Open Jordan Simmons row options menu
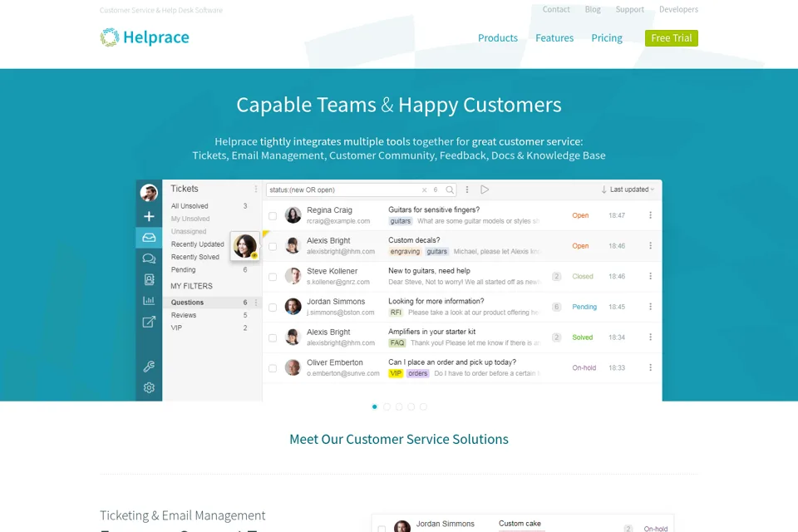Viewport: 798px width, 532px height. 650,307
